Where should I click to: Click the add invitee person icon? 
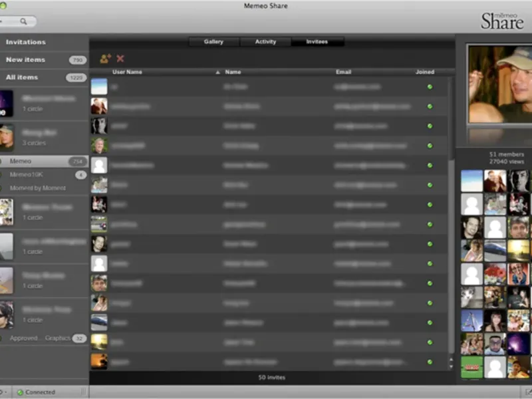(105, 59)
